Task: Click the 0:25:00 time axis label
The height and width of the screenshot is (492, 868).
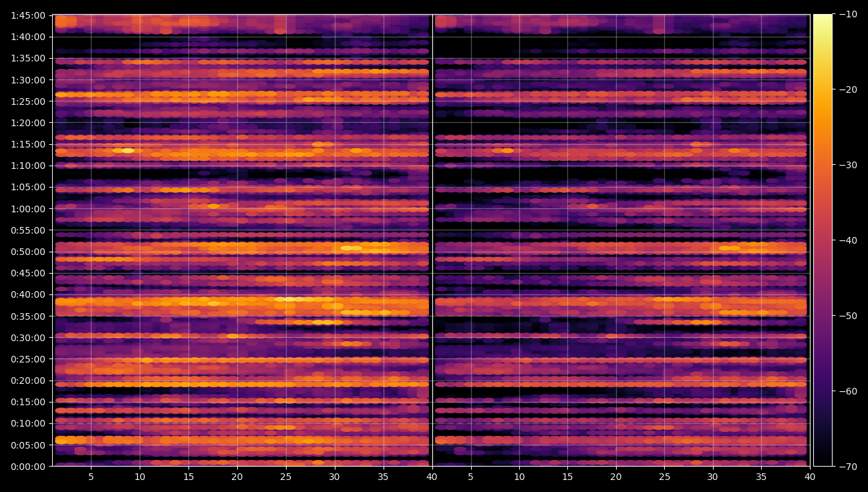Action: coord(28,358)
